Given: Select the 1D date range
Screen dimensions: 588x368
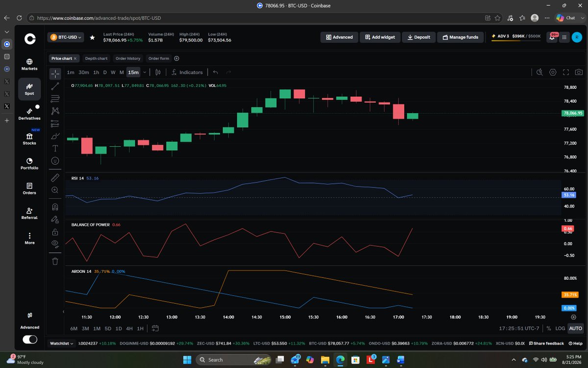Looking at the screenshot, I should coord(119,328).
